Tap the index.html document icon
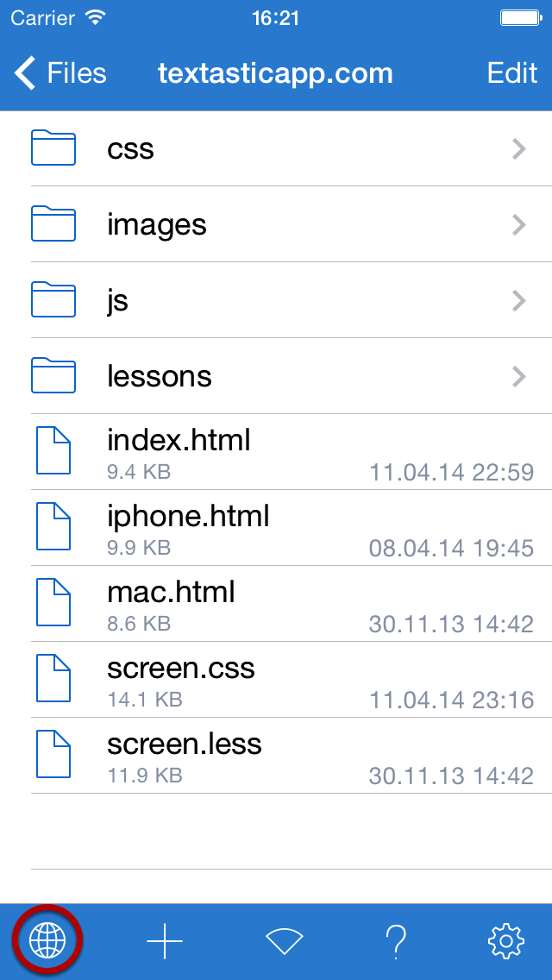The width and height of the screenshot is (552, 980). coord(53,450)
